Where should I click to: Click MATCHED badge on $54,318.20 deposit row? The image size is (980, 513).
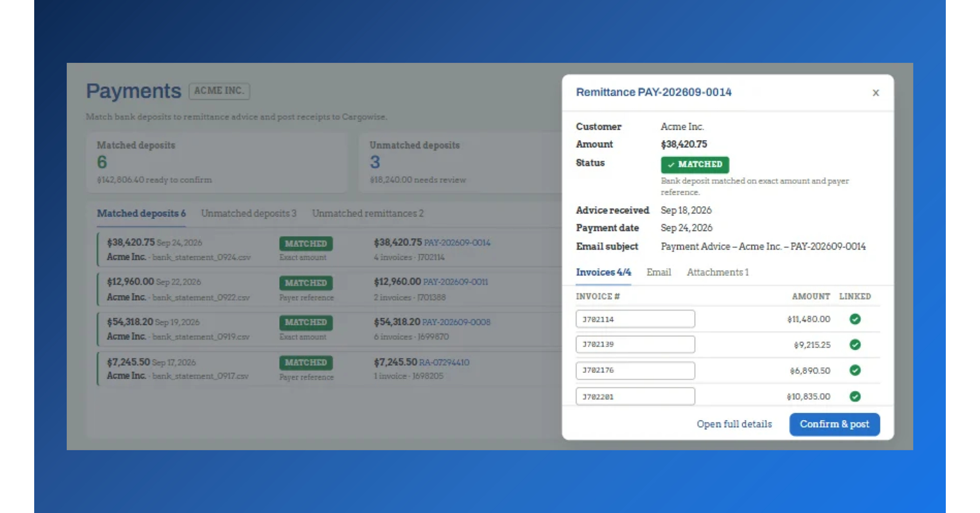point(306,323)
